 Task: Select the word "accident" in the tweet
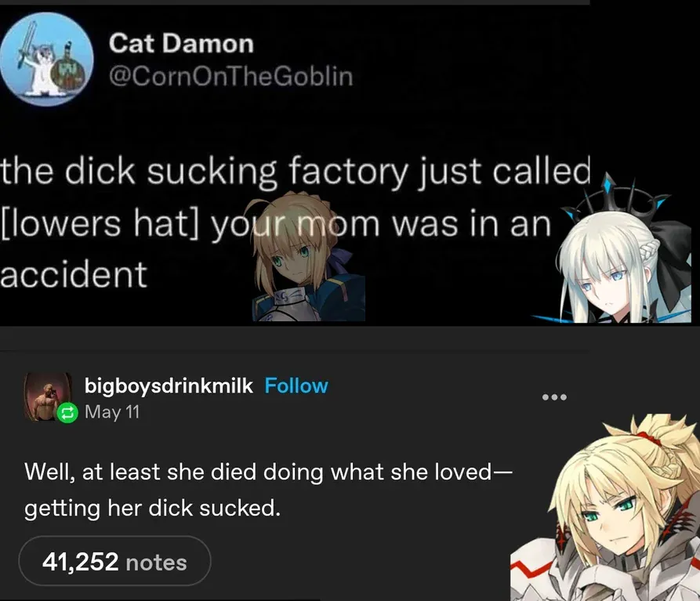pyautogui.click(x=74, y=275)
